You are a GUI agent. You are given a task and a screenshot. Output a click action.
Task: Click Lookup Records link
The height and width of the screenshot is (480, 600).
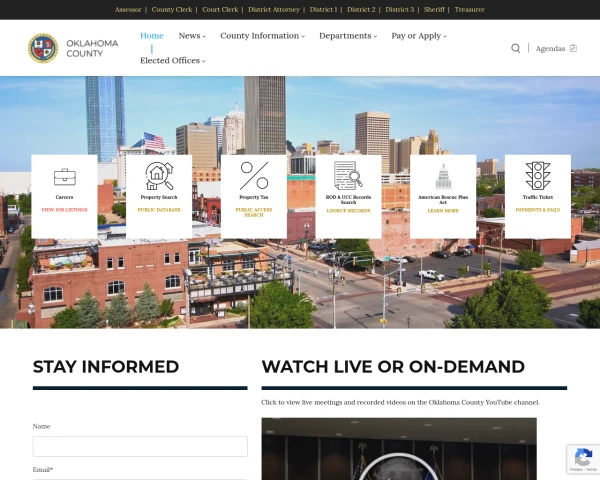[348, 211]
